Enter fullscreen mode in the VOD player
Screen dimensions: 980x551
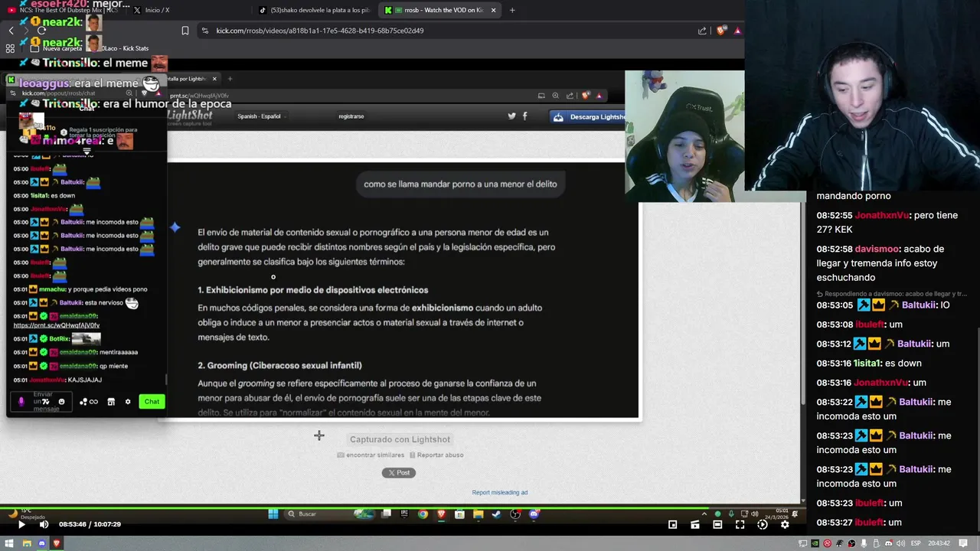(x=740, y=524)
